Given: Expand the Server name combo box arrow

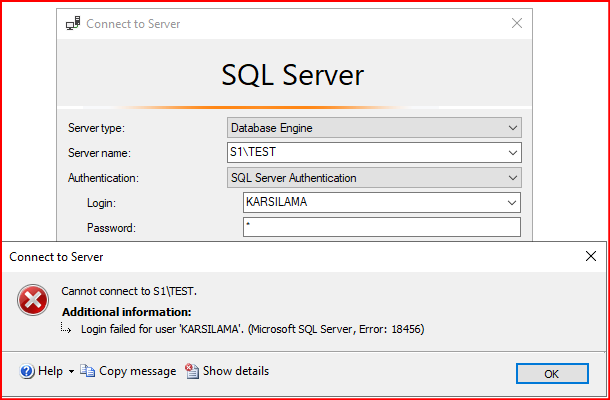Looking at the screenshot, I should [513, 153].
